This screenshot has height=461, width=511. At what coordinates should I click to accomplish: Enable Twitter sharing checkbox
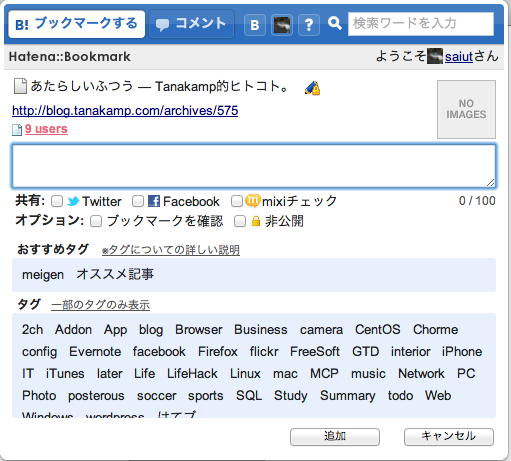coord(57,201)
